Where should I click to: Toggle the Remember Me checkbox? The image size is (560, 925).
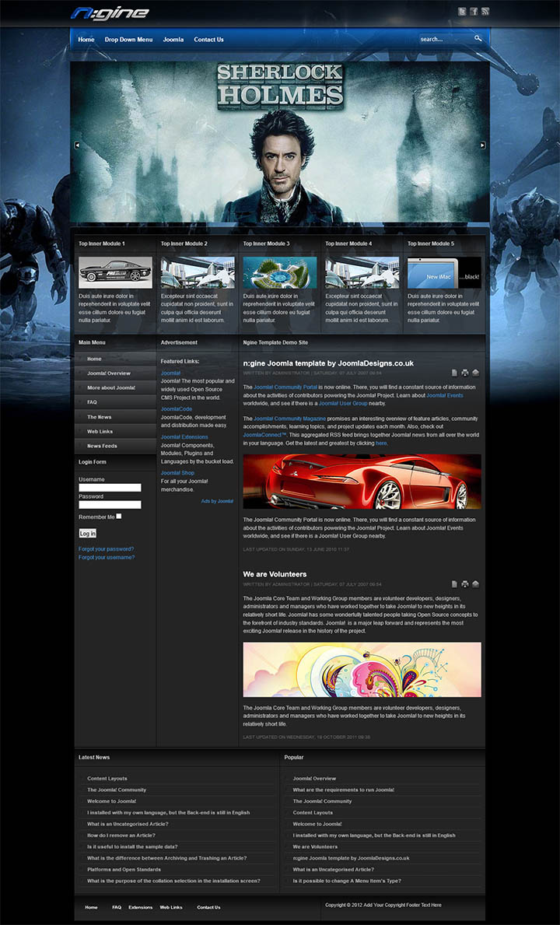click(119, 517)
